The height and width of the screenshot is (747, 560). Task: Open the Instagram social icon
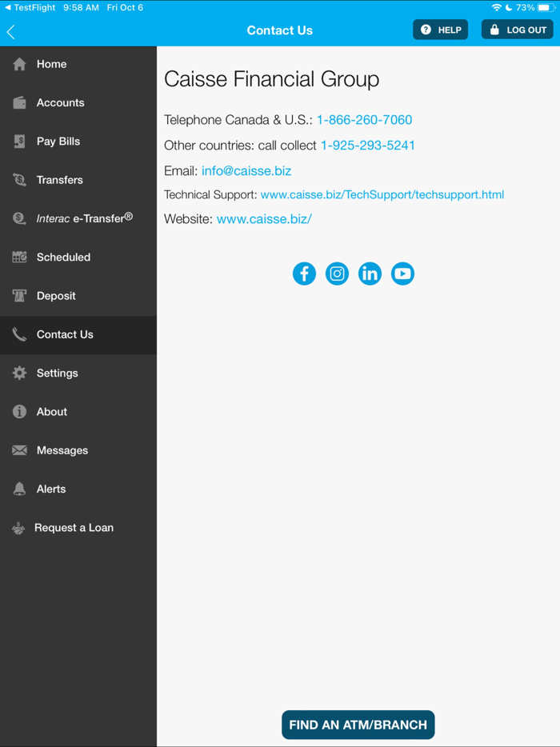tap(337, 274)
